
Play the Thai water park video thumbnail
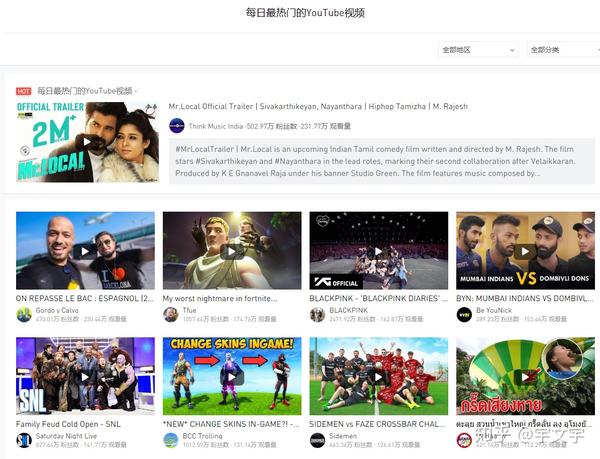point(525,376)
